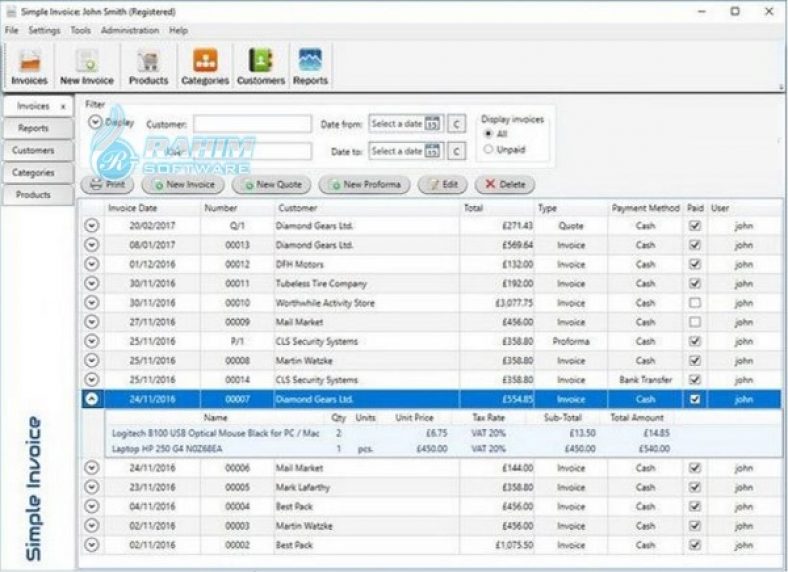Open the Categories toolbar icon
The width and height of the screenshot is (788, 572).
click(205, 66)
